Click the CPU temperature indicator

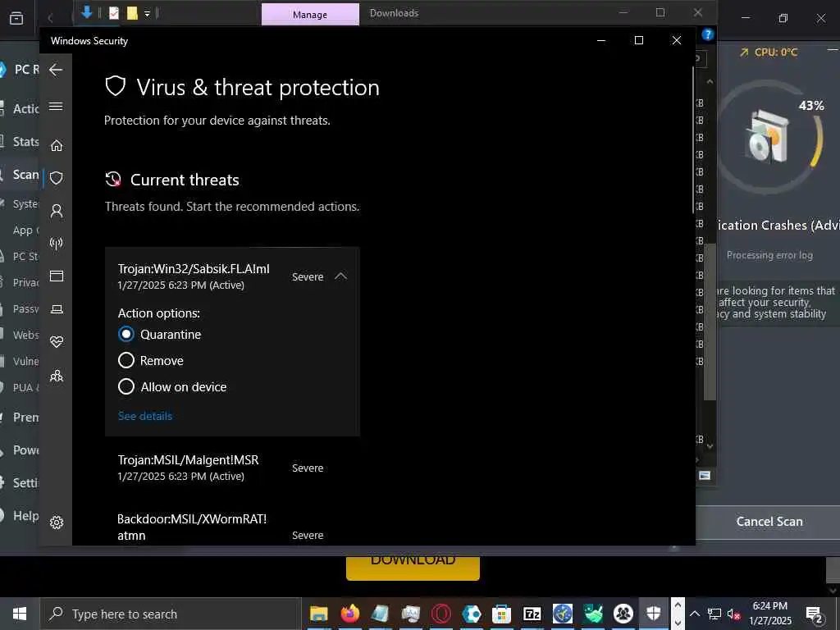(769, 52)
